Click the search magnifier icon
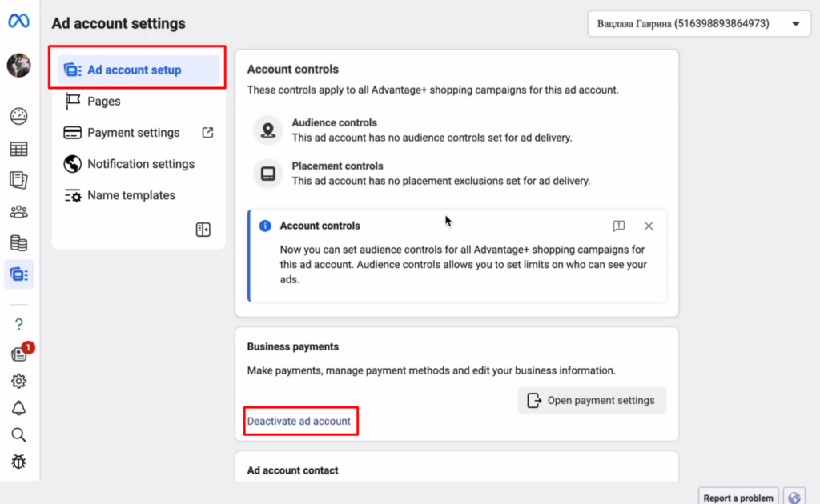 pyautogui.click(x=18, y=435)
